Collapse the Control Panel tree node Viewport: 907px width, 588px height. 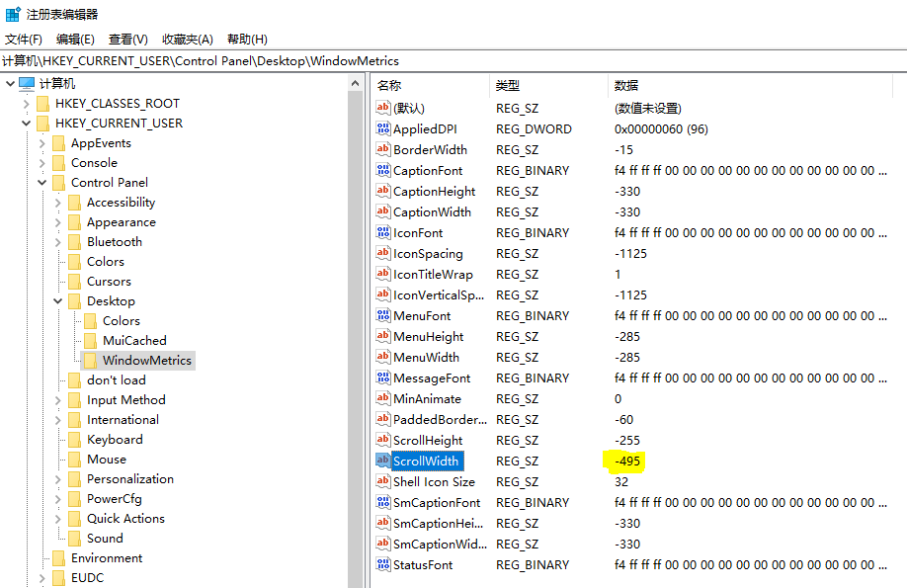click(41, 183)
